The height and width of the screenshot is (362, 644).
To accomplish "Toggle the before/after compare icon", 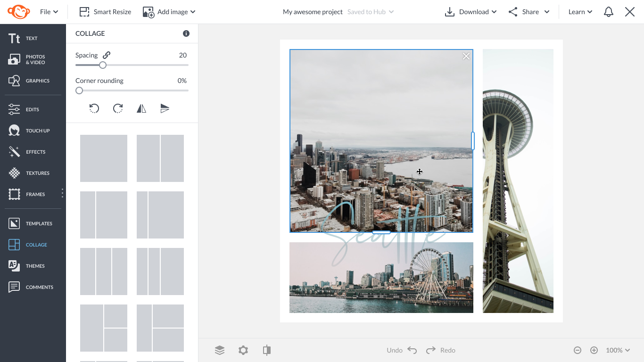I will pos(267,350).
